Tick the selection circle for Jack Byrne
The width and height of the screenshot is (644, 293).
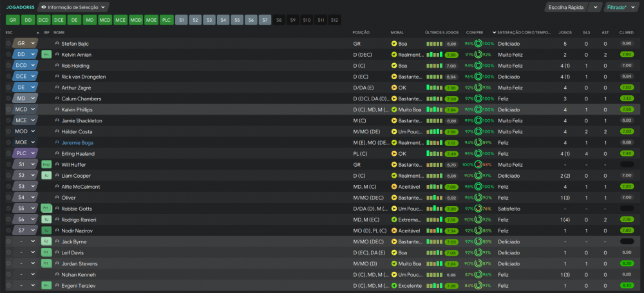click(x=8, y=241)
